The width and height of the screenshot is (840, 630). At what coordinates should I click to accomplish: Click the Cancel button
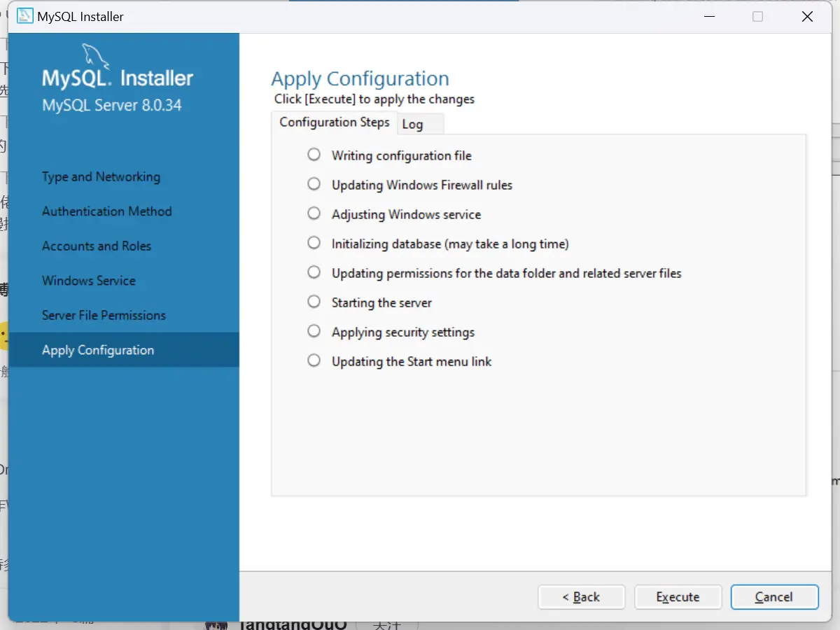coord(774,597)
